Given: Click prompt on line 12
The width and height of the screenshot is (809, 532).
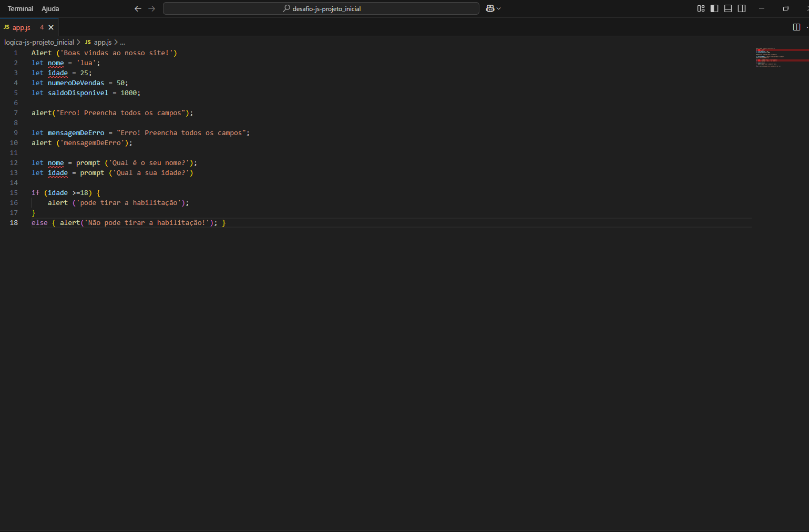Looking at the screenshot, I should tap(88, 162).
